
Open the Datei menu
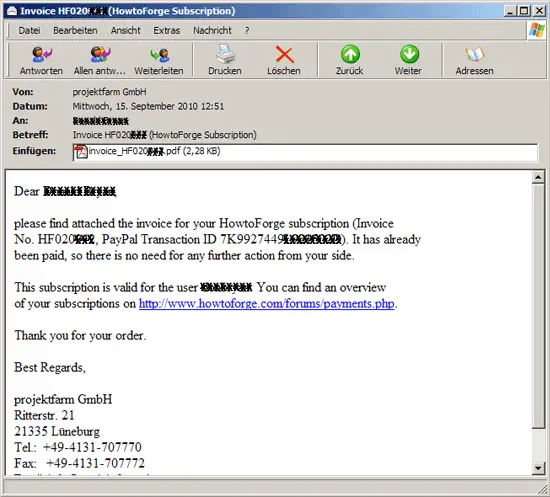pos(29,31)
